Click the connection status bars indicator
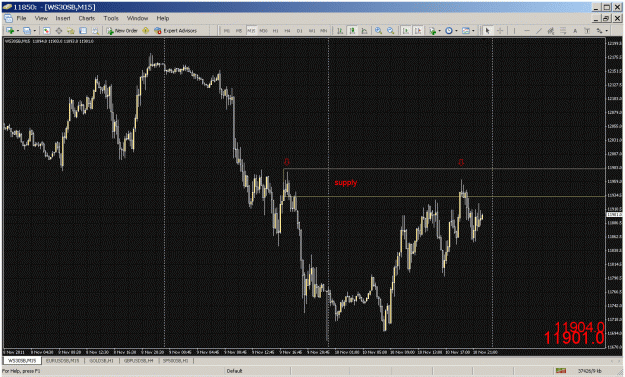This screenshot has width=625, height=377. [561, 371]
